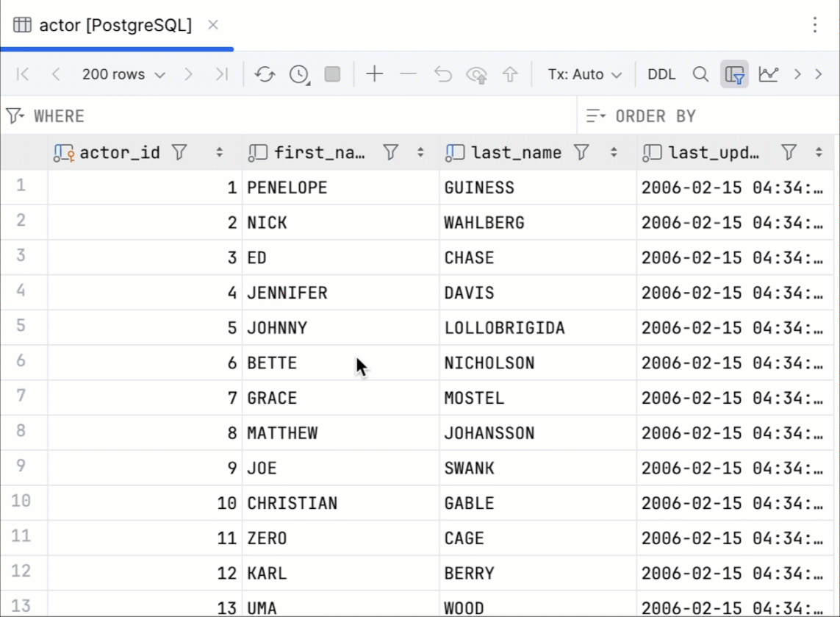Toggle the last_name column filter
The image size is (840, 617).
pyautogui.click(x=581, y=152)
